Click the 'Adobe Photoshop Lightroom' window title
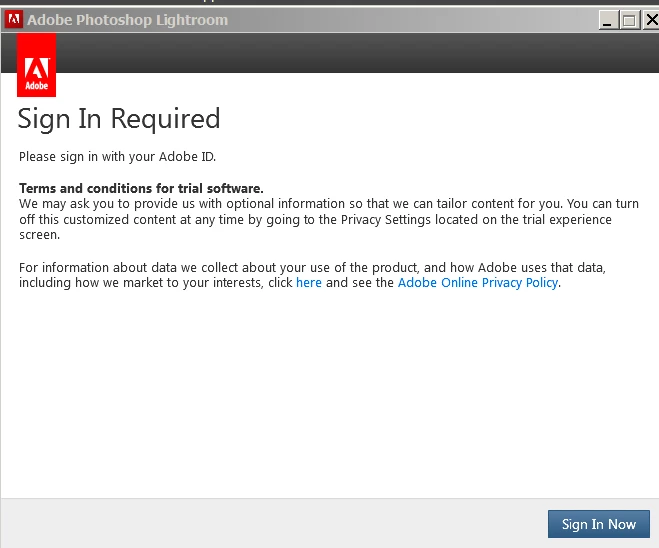The height and width of the screenshot is (548, 659). [127, 20]
